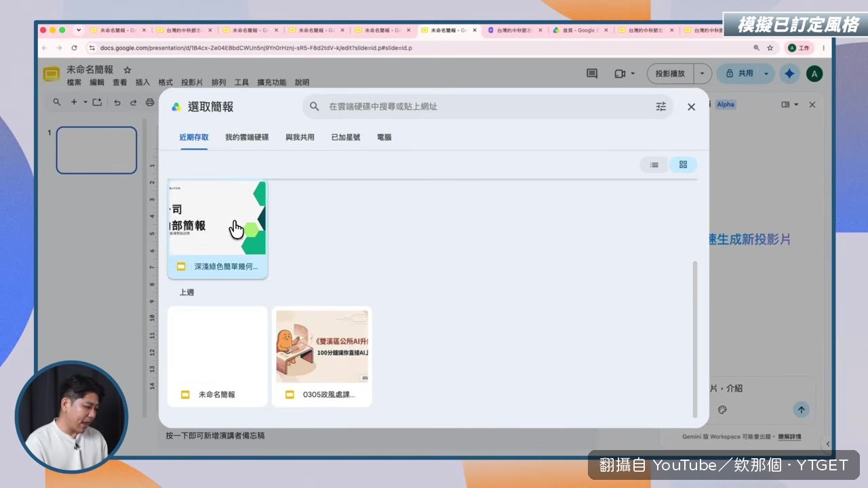Image resolution: width=868 pixels, height=488 pixels.
Task: Open the green A account avatar
Action: (x=814, y=74)
